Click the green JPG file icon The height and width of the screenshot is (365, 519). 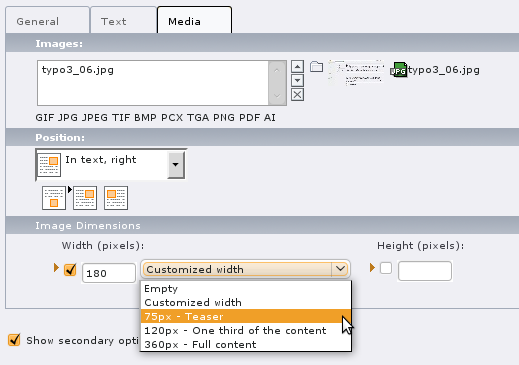coord(398,70)
